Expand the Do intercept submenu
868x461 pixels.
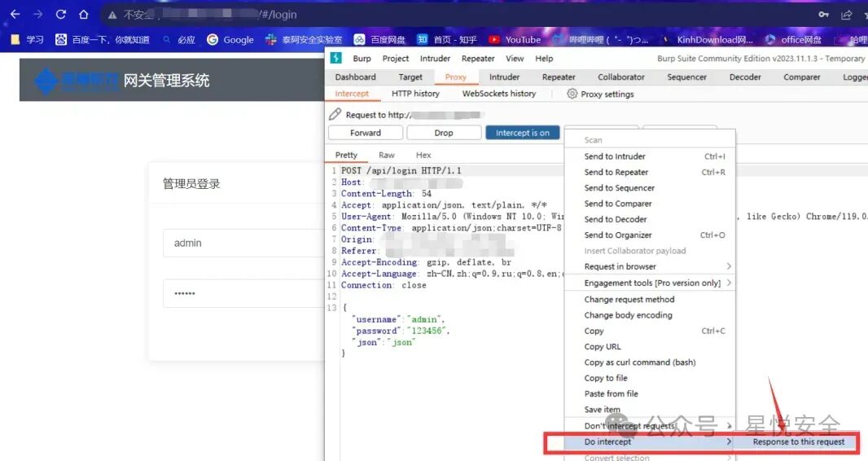tap(650, 441)
